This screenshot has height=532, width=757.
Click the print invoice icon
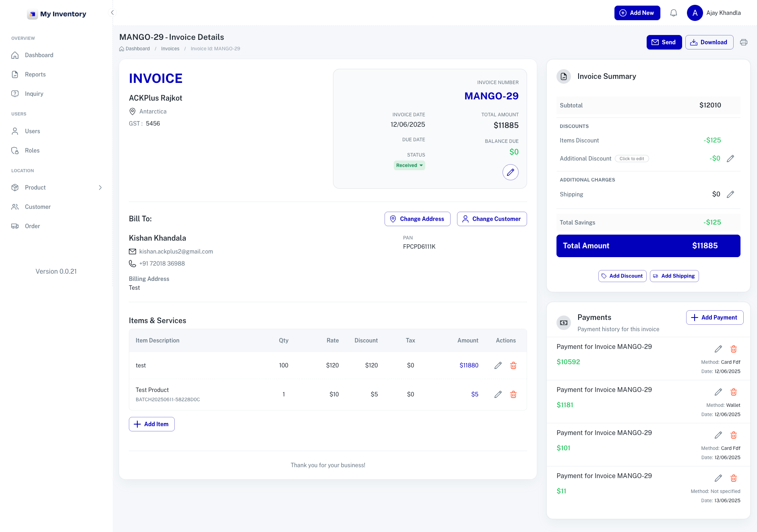tap(743, 42)
